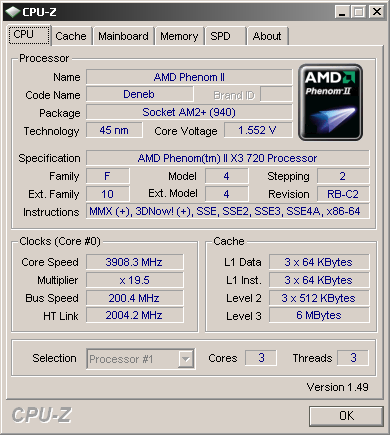This screenshot has width=390, height=435.
Task: Click the OK button
Action: (x=346, y=416)
